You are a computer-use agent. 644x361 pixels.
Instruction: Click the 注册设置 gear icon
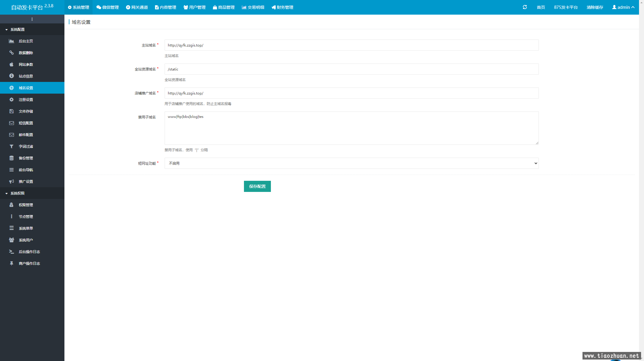tap(11, 99)
